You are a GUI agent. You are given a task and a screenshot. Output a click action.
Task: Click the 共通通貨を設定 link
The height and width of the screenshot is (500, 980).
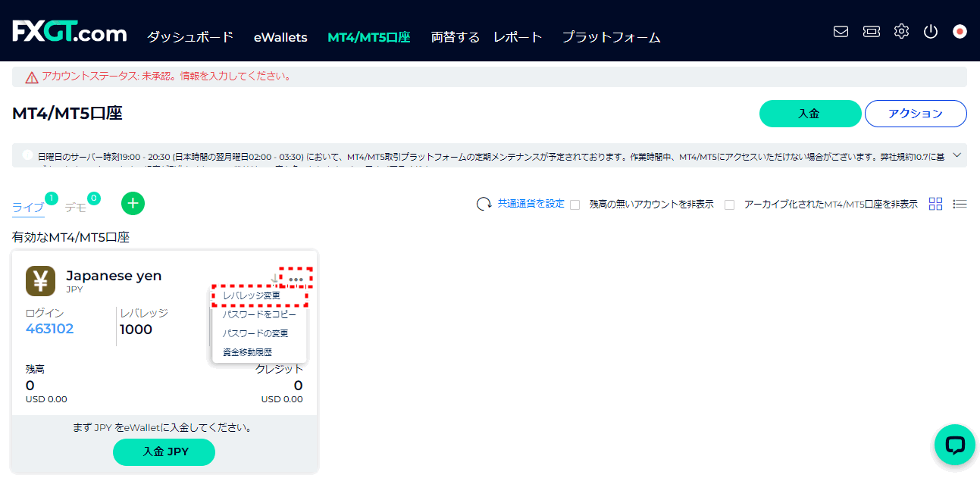coord(531,204)
